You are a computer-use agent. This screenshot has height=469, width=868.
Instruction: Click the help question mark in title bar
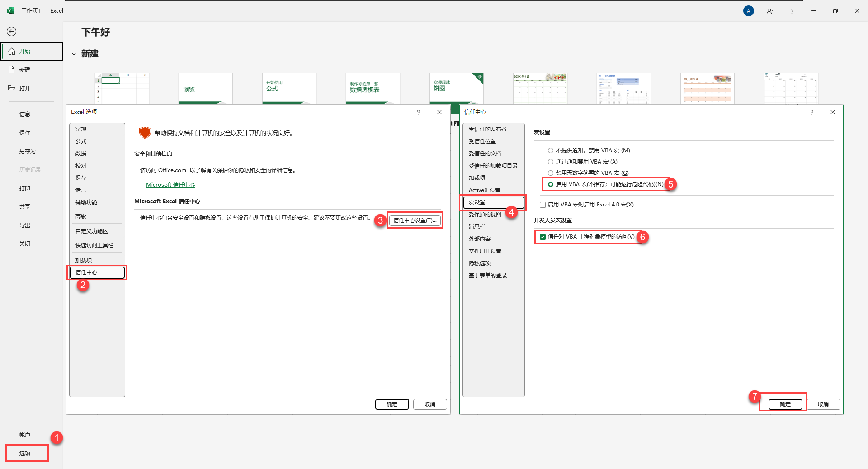click(792, 11)
